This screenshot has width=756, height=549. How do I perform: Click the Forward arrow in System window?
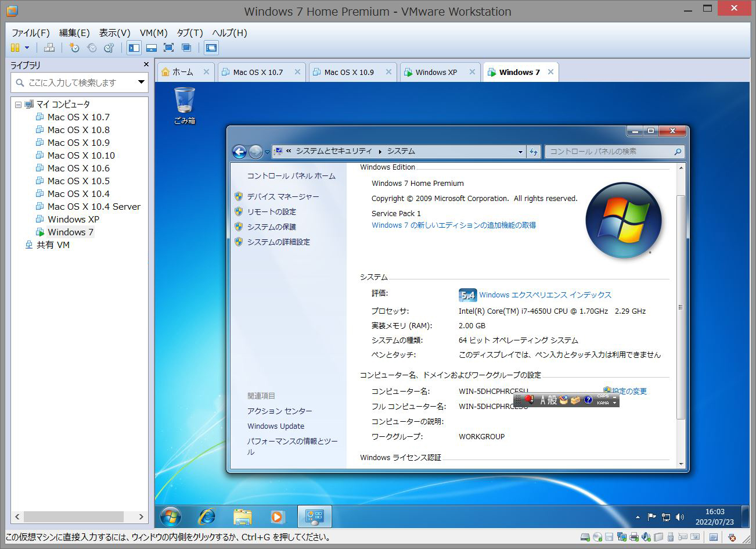[x=255, y=152]
